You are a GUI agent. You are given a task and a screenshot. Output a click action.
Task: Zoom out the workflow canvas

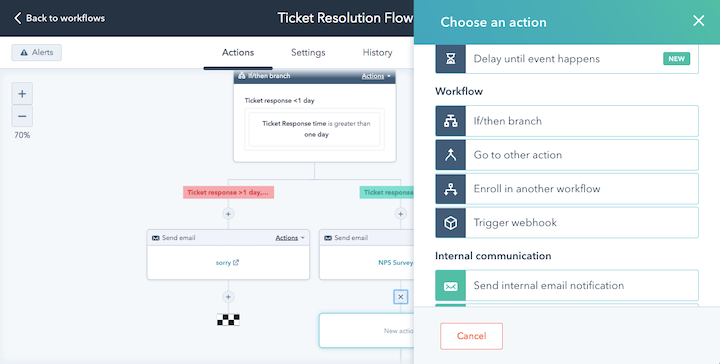pos(22,116)
